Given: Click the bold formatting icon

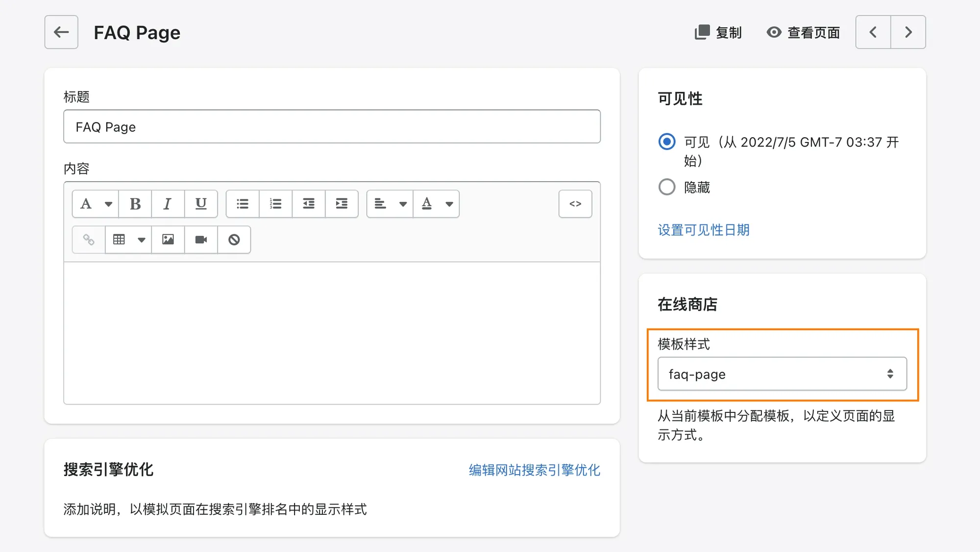Looking at the screenshot, I should click(x=135, y=203).
